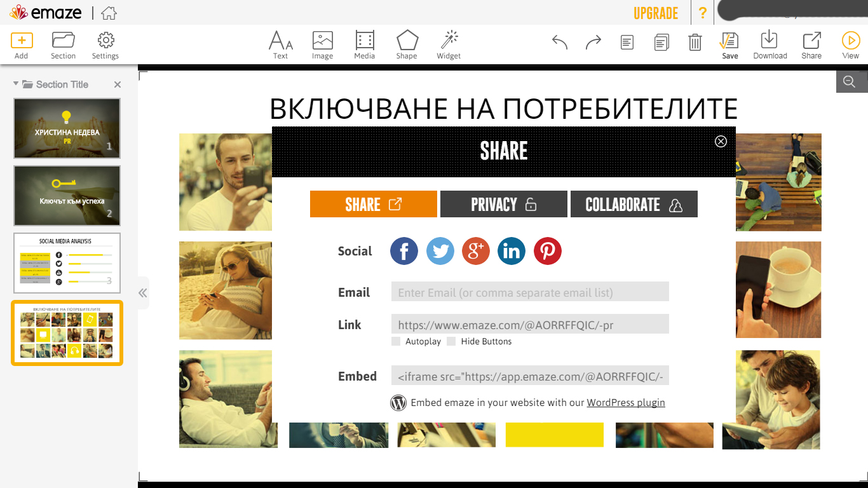Close the Share dialog
The image size is (868, 488).
click(721, 141)
